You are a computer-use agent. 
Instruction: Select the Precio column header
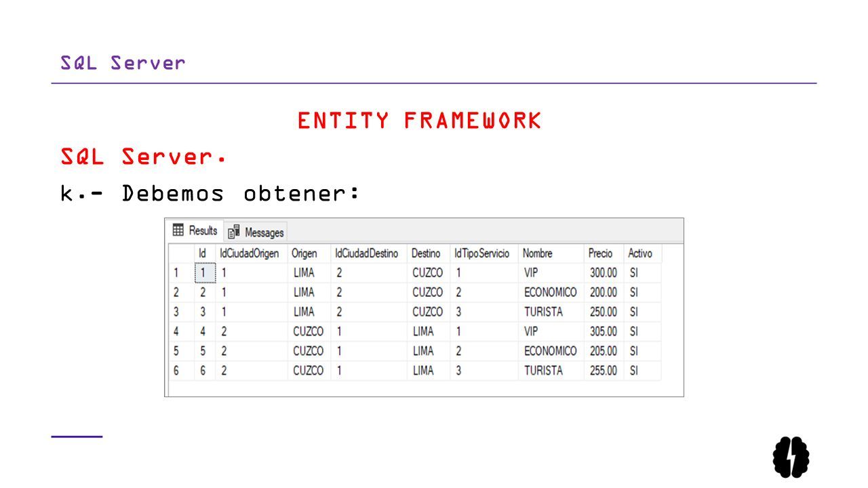(x=604, y=253)
